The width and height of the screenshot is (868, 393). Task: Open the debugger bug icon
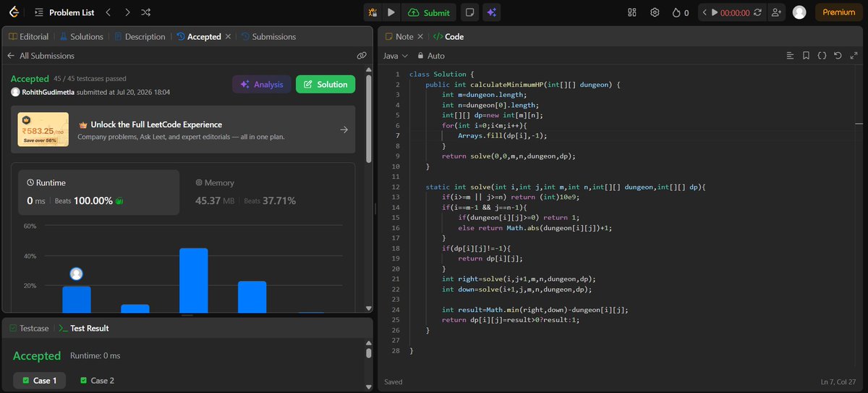(373, 12)
